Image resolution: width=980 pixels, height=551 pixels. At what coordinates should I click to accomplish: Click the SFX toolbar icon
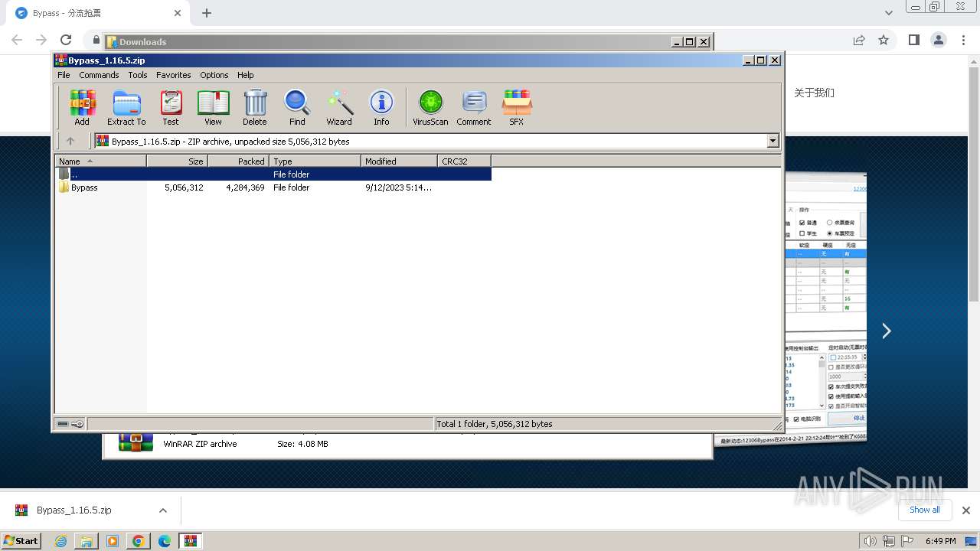(517, 107)
